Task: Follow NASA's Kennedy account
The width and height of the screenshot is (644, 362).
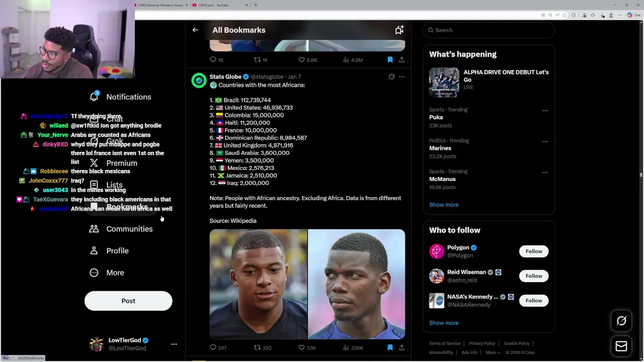Action: click(534, 301)
